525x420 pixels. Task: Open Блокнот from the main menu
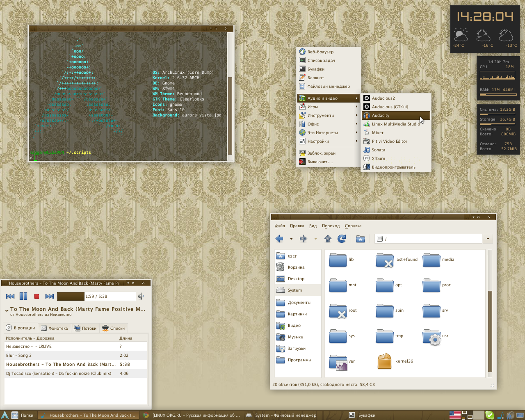pyautogui.click(x=329, y=78)
